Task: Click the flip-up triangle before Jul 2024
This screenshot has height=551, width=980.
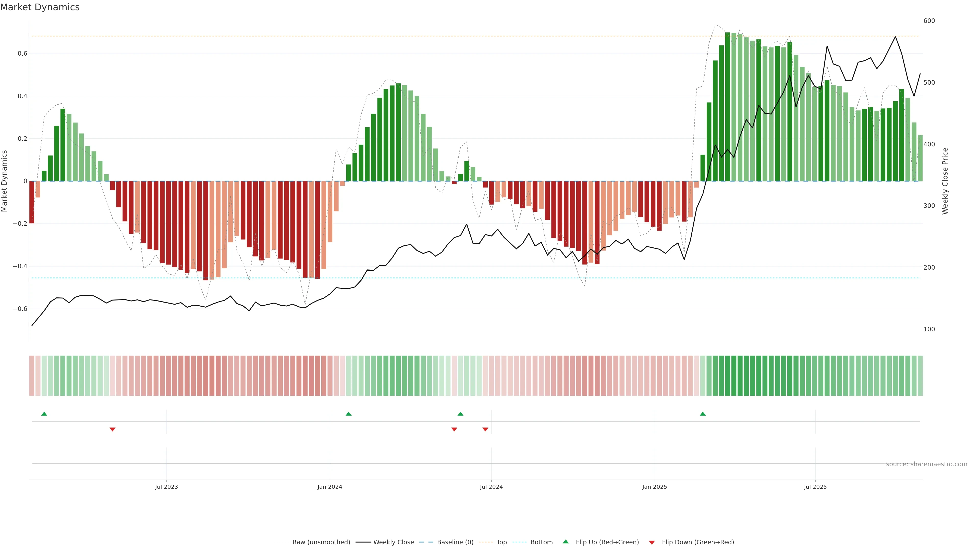Action: pyautogui.click(x=460, y=414)
